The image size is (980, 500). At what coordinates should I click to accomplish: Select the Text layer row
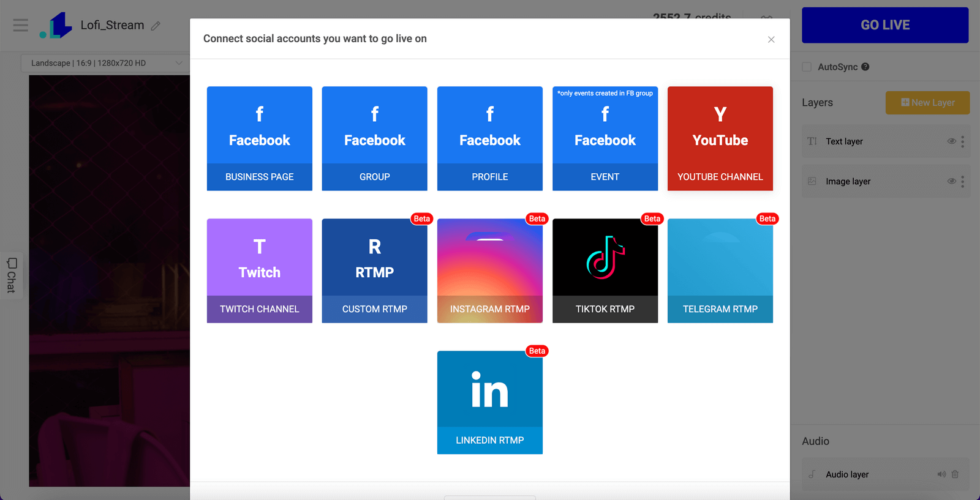coord(886,141)
